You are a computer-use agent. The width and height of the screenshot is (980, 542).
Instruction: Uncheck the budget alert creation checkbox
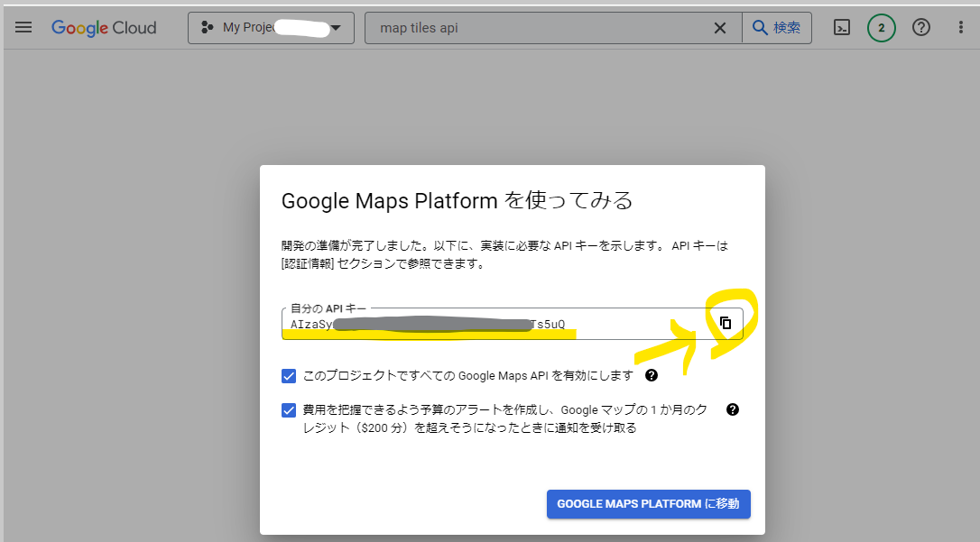tap(289, 410)
